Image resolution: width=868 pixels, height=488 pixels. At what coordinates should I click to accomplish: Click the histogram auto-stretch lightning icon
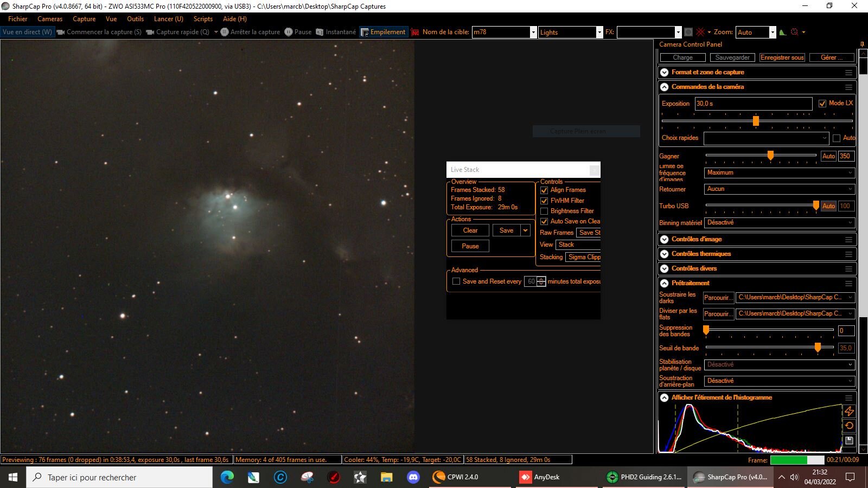[x=849, y=412]
